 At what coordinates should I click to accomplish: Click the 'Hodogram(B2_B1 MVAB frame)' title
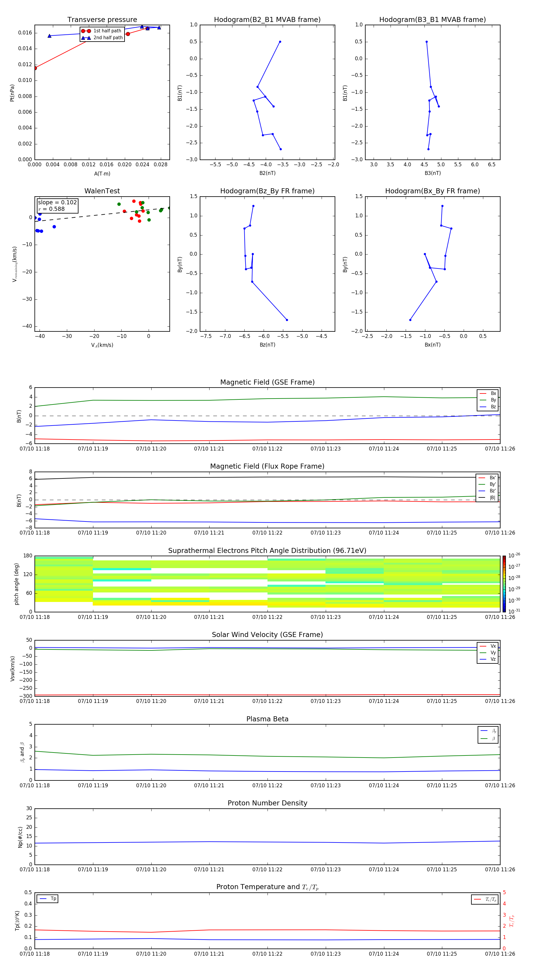(x=267, y=20)
